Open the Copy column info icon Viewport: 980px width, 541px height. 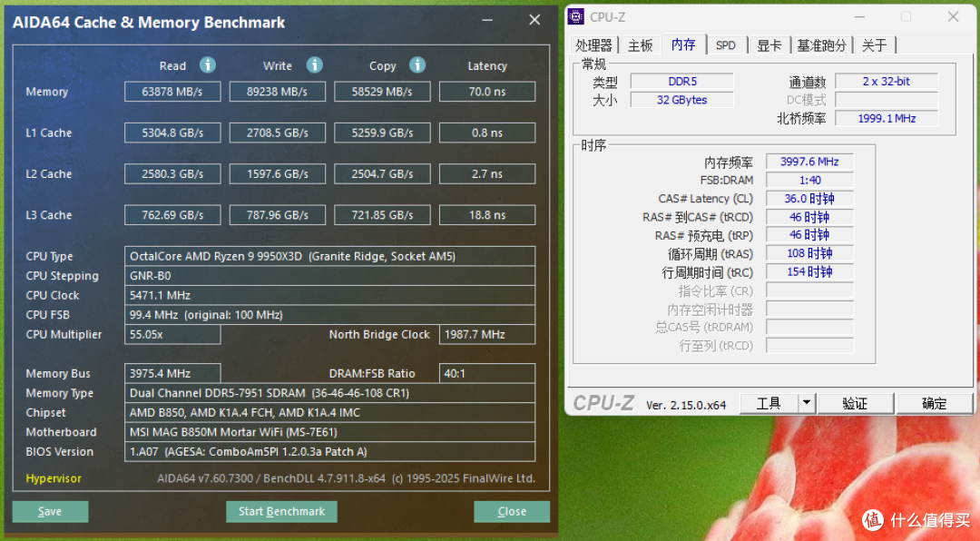(417, 65)
